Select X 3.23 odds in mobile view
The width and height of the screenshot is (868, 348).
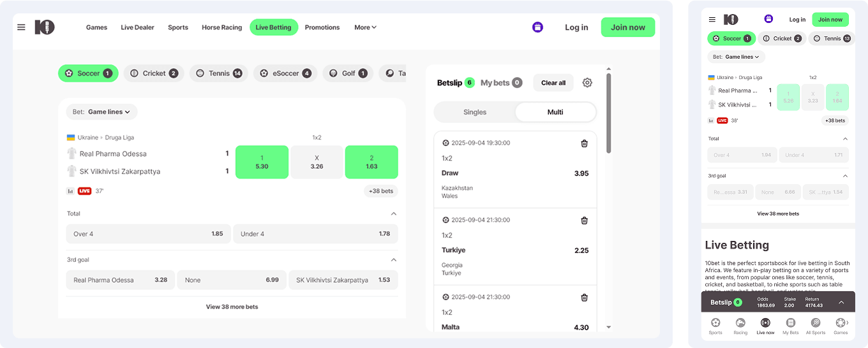pos(812,98)
